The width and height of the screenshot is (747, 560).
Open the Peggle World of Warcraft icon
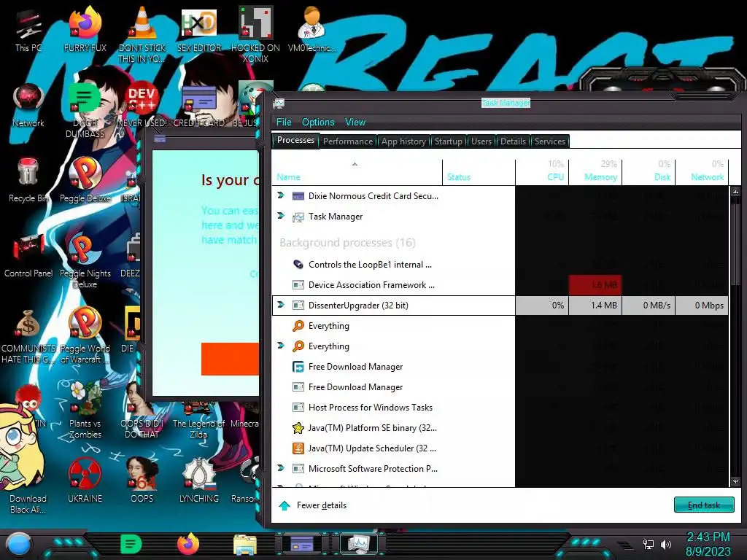pos(85,336)
